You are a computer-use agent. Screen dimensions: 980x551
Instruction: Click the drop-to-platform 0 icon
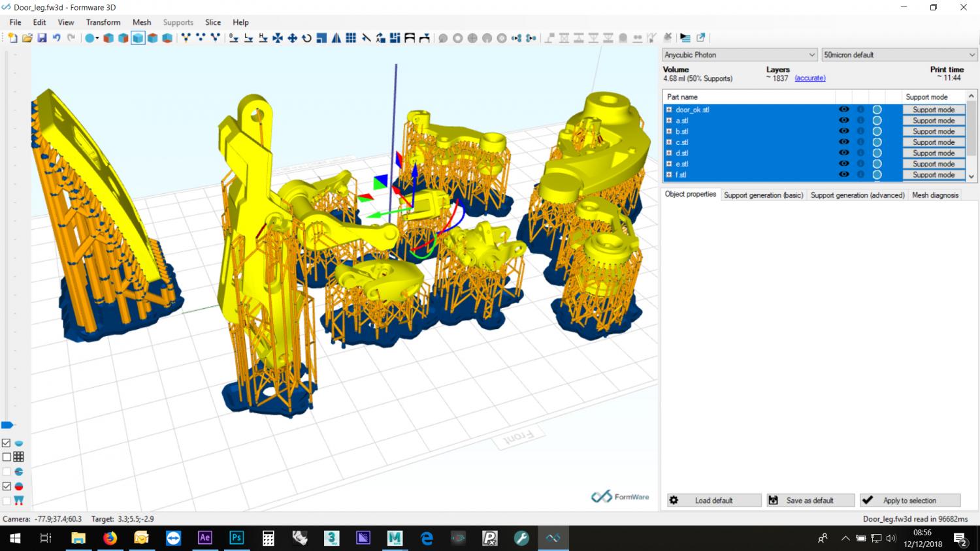click(x=233, y=38)
